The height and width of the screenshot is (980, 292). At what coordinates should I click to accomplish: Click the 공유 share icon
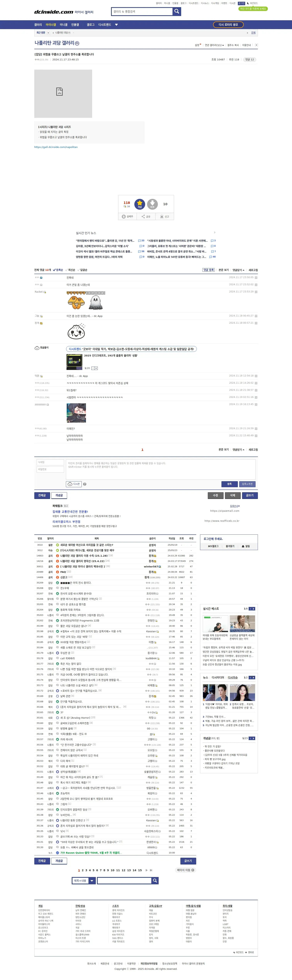[x=146, y=216]
